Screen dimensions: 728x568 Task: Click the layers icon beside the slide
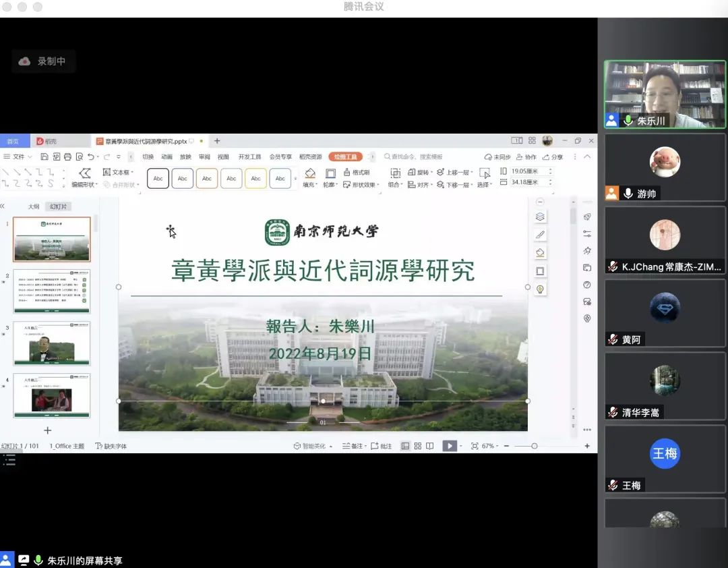pos(540,217)
